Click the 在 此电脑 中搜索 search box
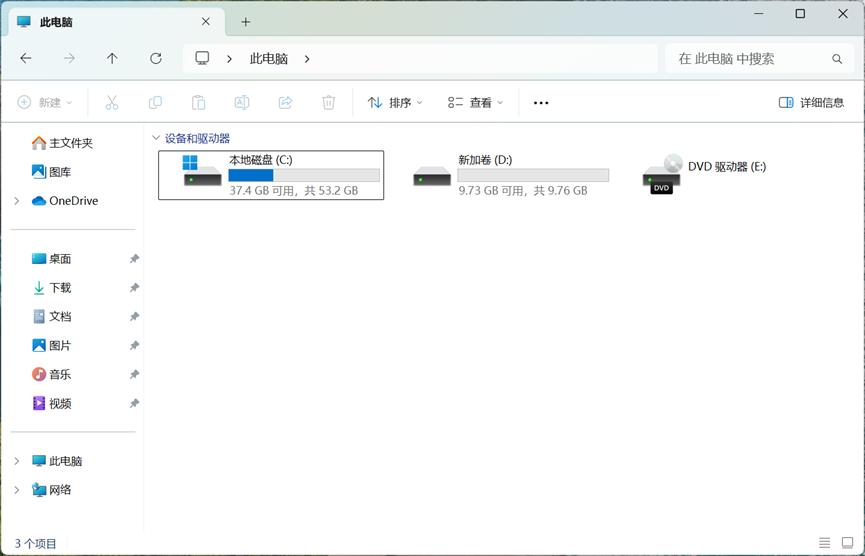The width and height of the screenshot is (865, 556). 750,59
